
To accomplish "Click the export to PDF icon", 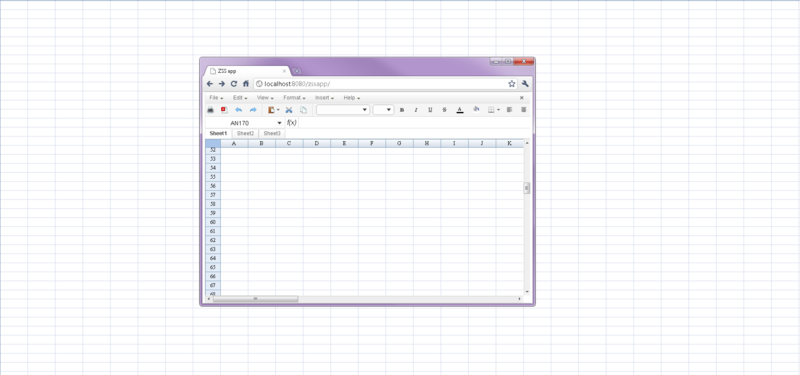I will pyautogui.click(x=224, y=110).
